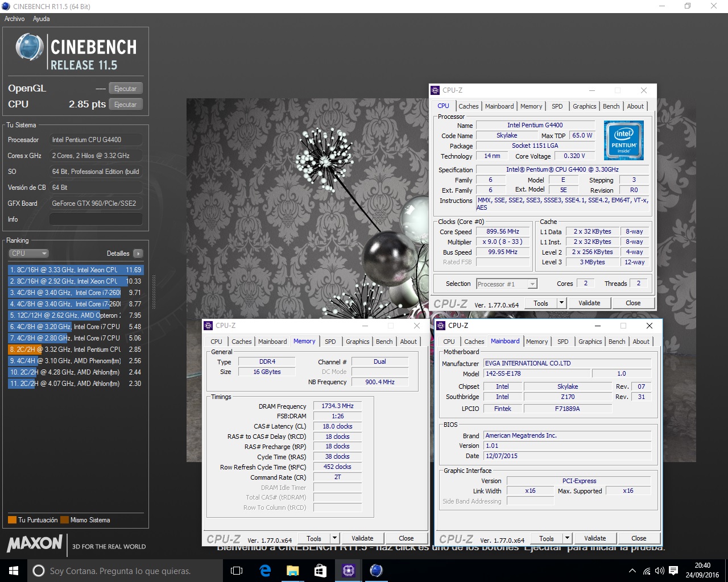The width and height of the screenshot is (728, 582).
Task: Open Caches tab in top CPU-Z window
Action: (x=469, y=106)
